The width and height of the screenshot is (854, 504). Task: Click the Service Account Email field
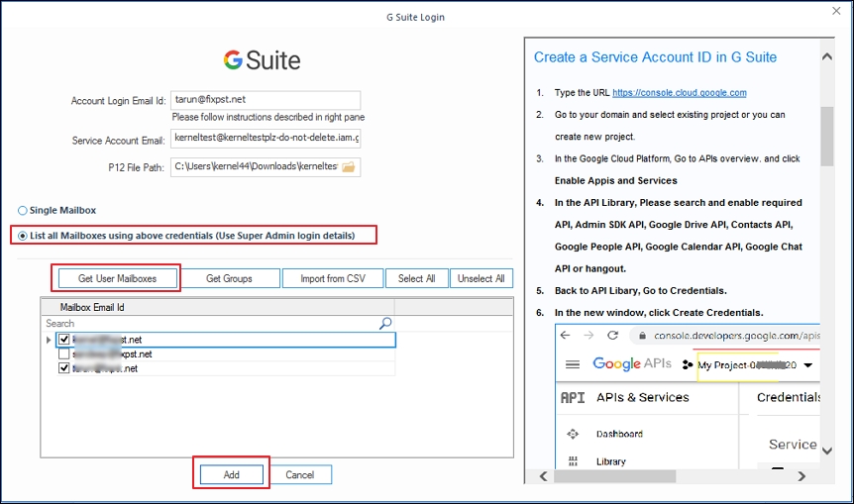266,139
